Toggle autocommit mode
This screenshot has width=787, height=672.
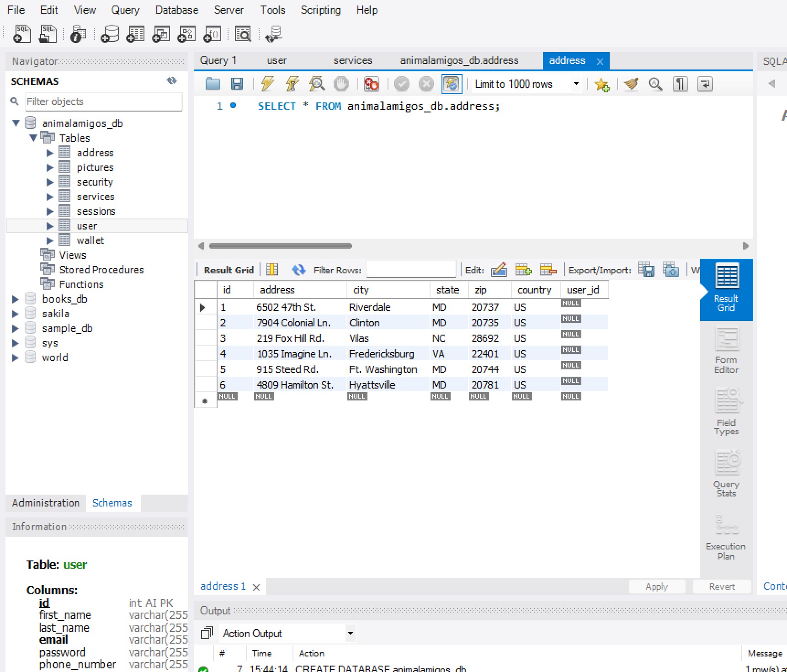pos(452,84)
